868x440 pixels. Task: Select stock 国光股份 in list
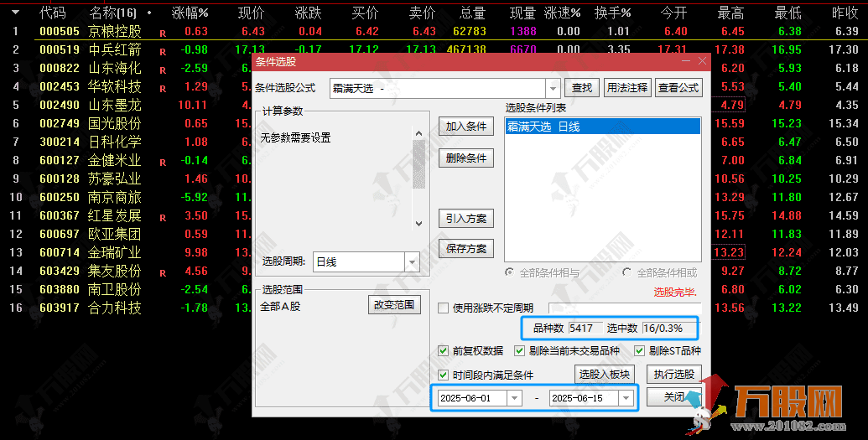point(115,123)
